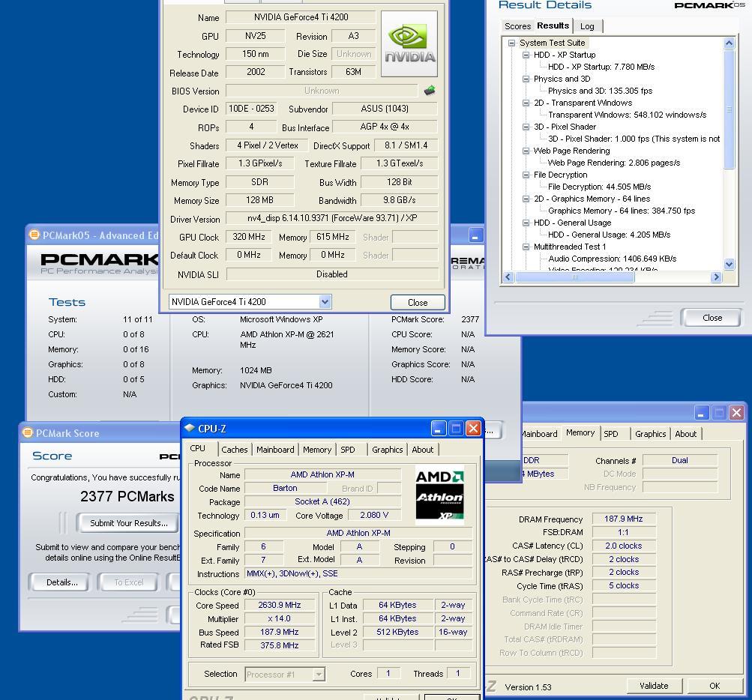Open the Memory tab in front CPU-Z

(317, 450)
